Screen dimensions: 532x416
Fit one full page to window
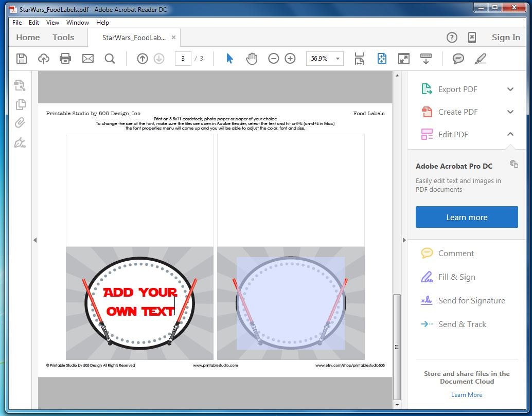(382, 59)
